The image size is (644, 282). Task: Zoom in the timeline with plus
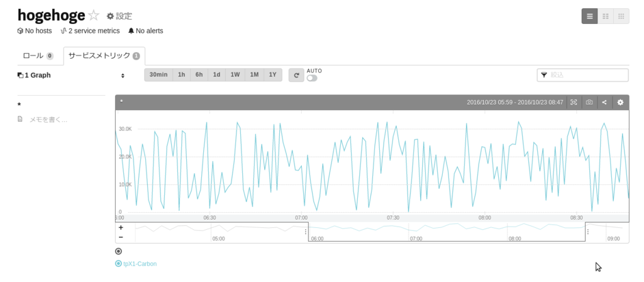(121, 227)
